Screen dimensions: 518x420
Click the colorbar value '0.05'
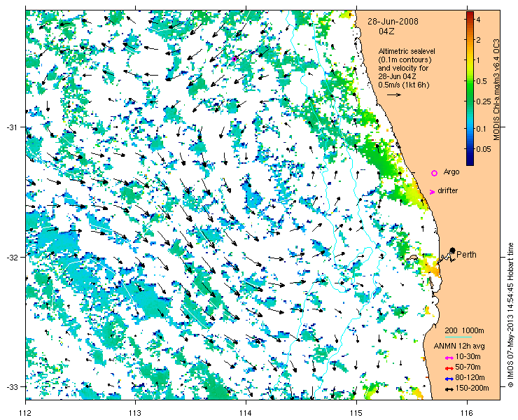483,149
